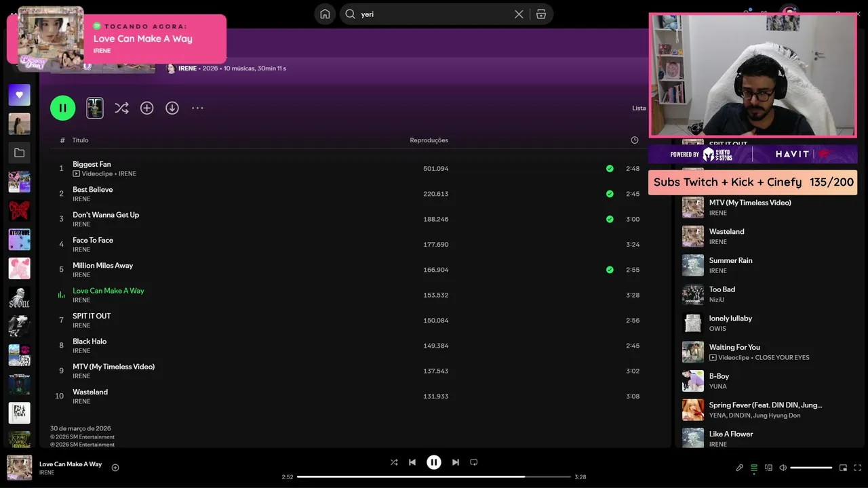Open the QR-code style cover in sidebar
Image resolution: width=868 pixels, height=488 pixels.
coord(19,413)
